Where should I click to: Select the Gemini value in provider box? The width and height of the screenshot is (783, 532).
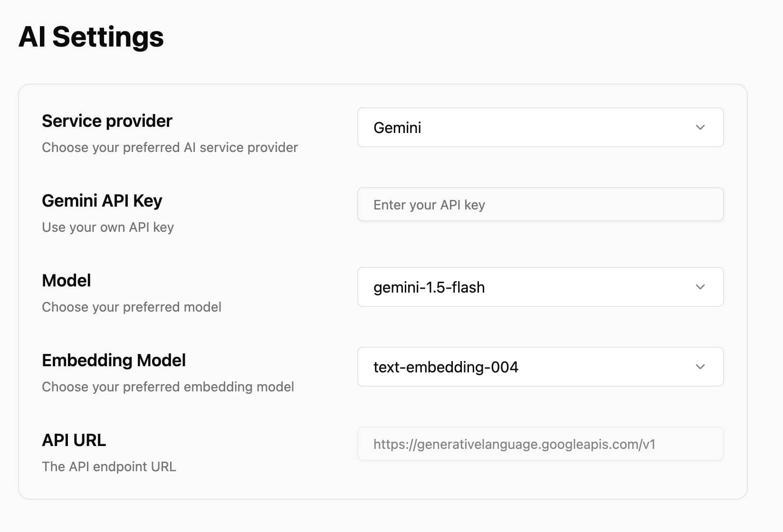397,128
